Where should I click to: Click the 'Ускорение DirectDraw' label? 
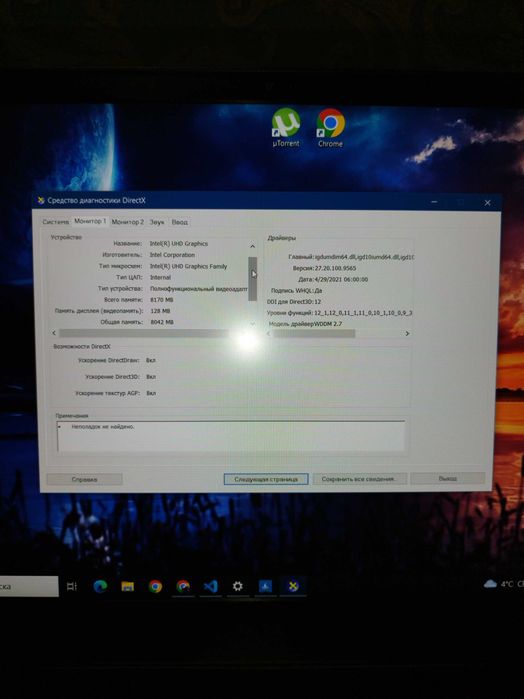pyautogui.click(x=108, y=360)
